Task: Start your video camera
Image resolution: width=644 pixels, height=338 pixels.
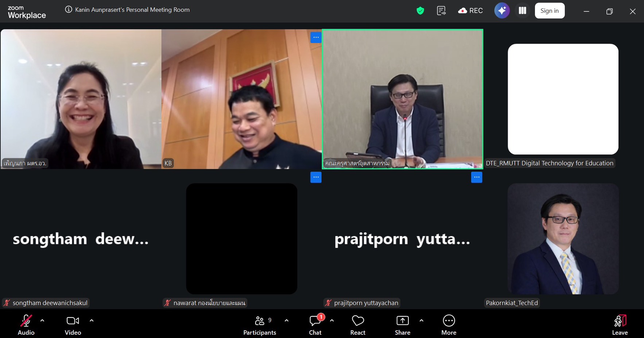Action: (x=72, y=320)
